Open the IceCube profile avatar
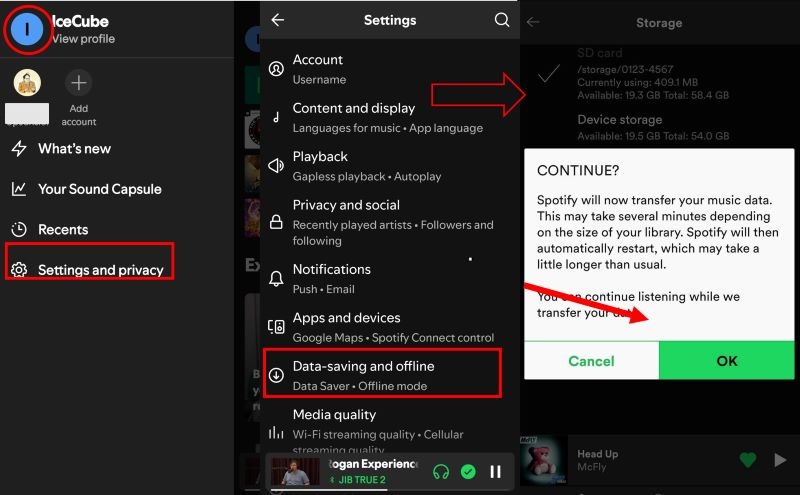This screenshot has width=800, height=495. point(27,30)
